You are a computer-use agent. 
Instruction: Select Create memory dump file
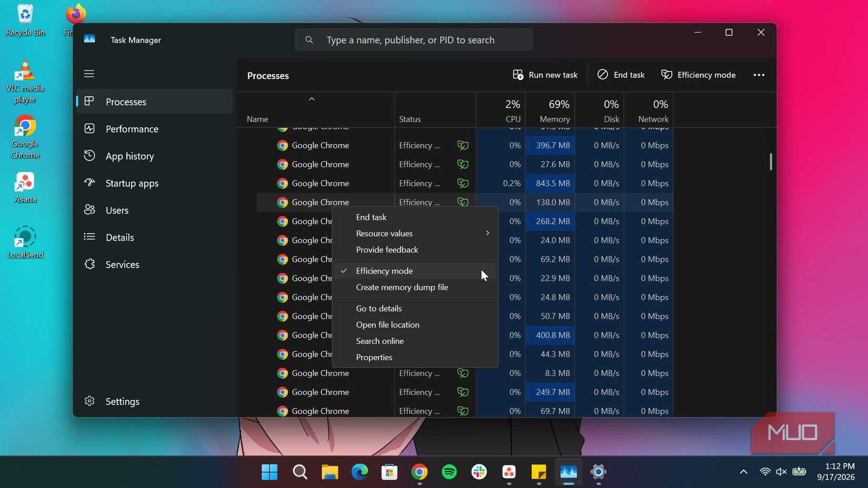click(415, 287)
